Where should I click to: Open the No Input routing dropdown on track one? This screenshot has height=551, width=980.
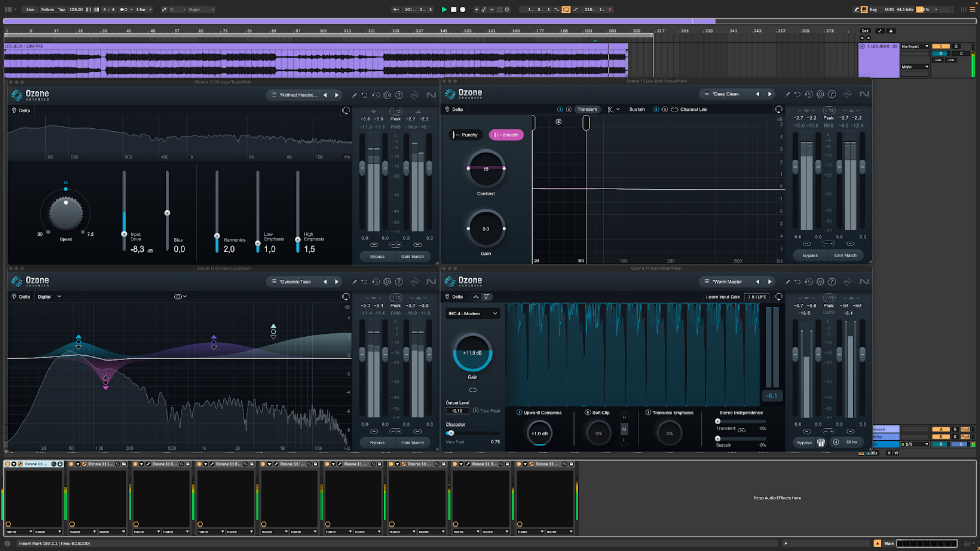[915, 46]
